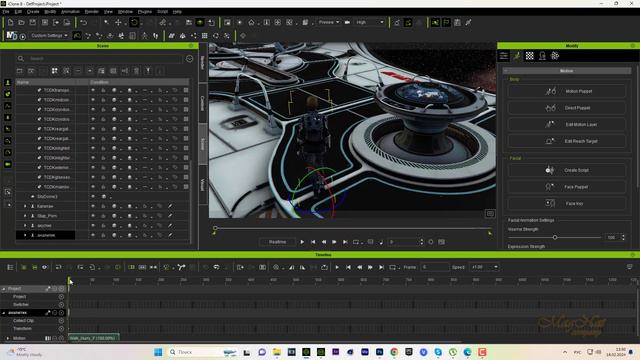Toggle the circle button on the Switcher track
The height and width of the screenshot is (360, 640).
61,304
